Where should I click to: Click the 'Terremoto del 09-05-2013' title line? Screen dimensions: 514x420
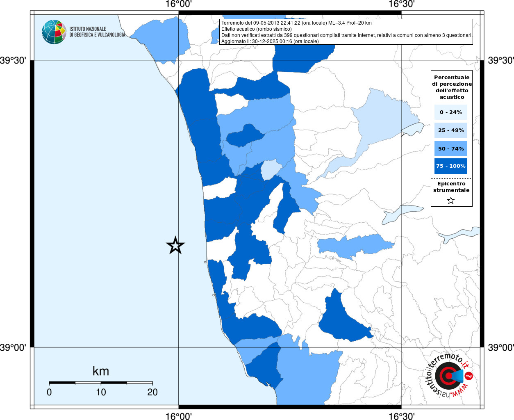tap(296, 23)
